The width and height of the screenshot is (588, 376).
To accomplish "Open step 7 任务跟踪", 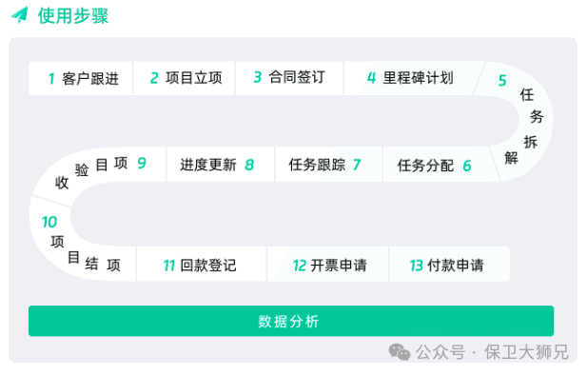I will [x=328, y=165].
